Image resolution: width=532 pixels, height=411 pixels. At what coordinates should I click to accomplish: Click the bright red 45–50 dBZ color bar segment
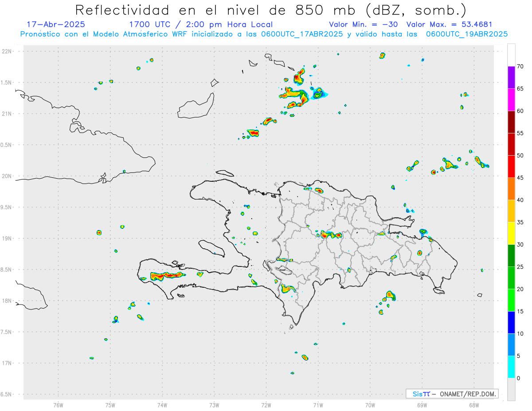pos(511,167)
